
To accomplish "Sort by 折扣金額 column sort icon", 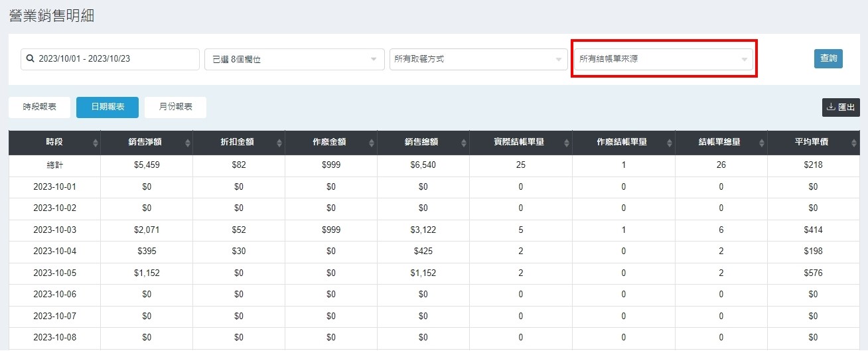I will (280, 143).
